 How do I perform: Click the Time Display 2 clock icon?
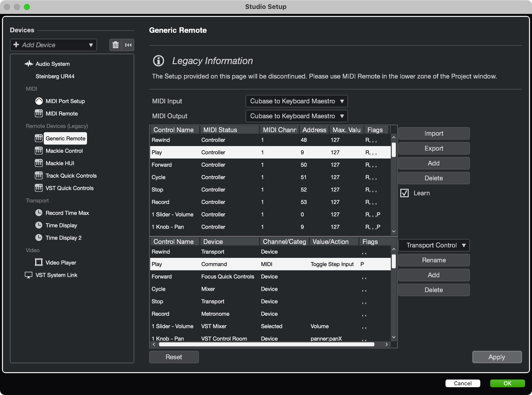click(x=39, y=238)
